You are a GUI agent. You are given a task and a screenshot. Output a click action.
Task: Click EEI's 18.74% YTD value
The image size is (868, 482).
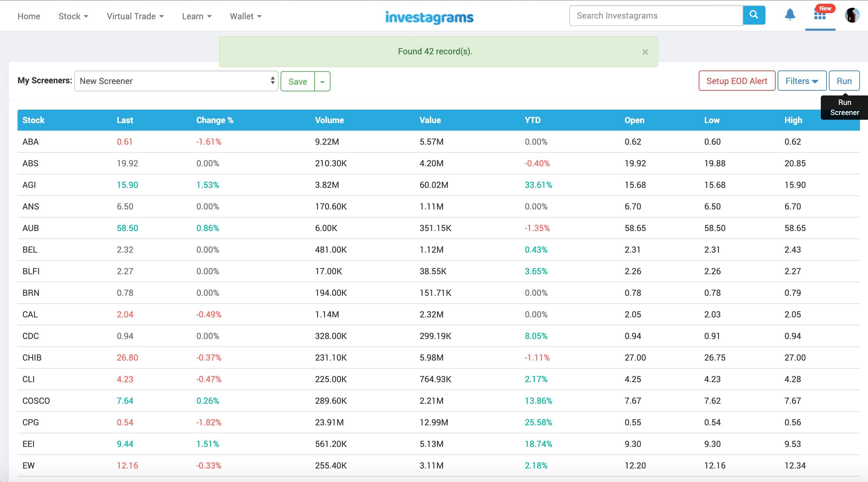click(x=538, y=444)
